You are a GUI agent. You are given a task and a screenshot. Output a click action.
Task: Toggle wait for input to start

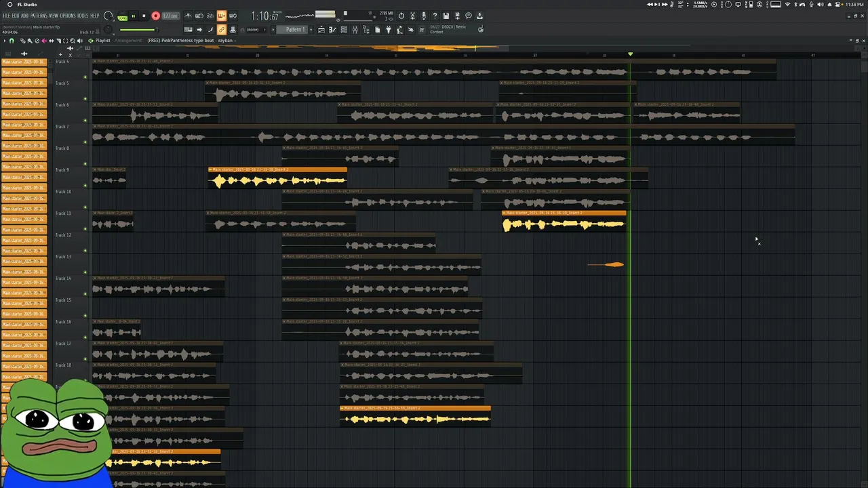[x=199, y=16]
